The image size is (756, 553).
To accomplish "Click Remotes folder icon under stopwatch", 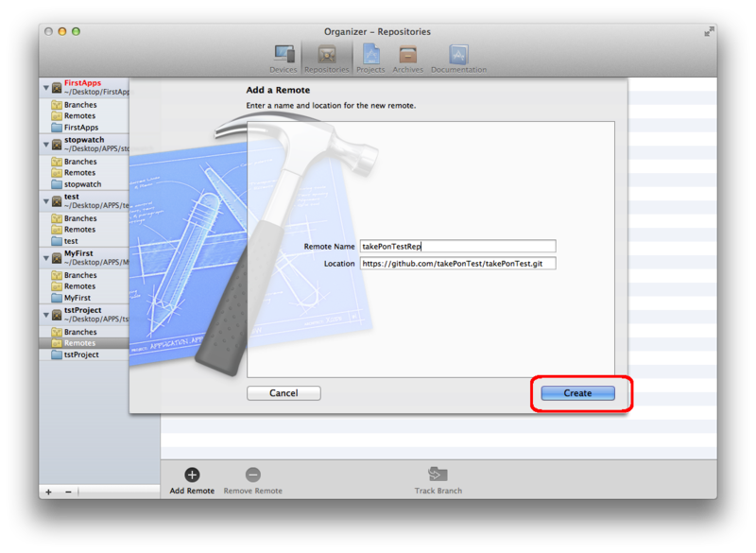I will (x=57, y=173).
